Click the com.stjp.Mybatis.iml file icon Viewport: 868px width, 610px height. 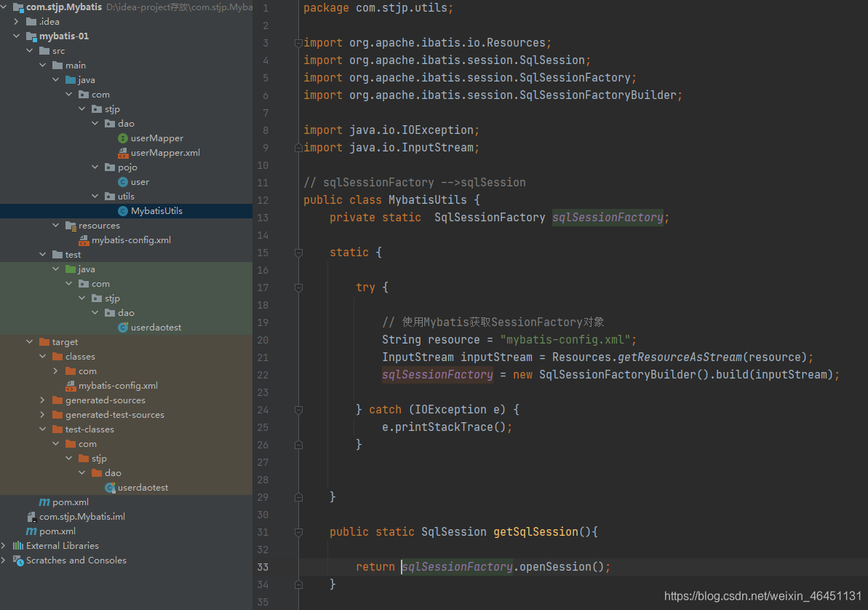(x=31, y=517)
